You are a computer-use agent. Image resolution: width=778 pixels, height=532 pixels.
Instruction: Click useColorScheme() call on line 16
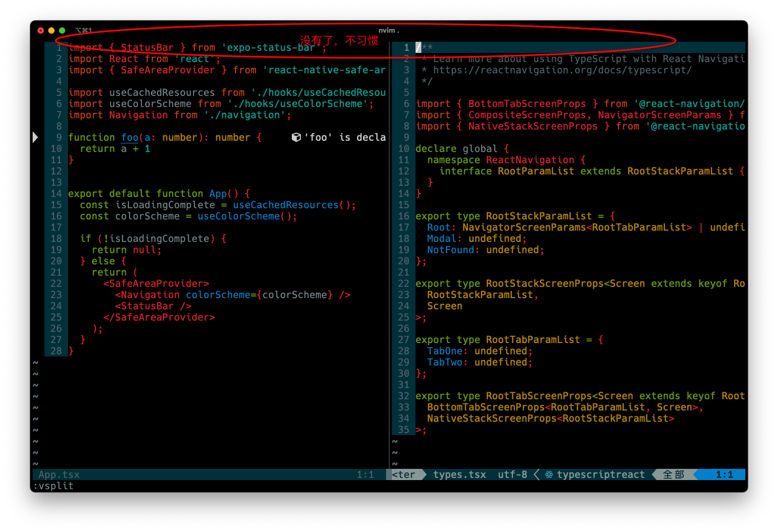click(245, 216)
